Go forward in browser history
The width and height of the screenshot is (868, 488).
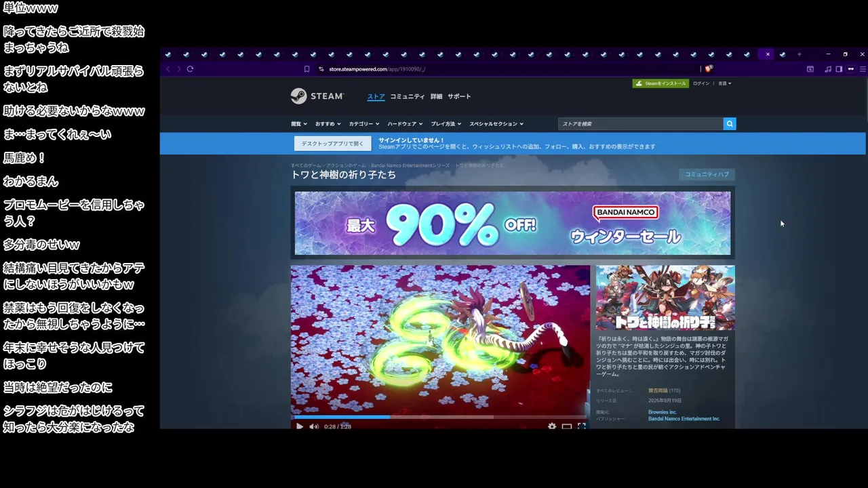[178, 68]
